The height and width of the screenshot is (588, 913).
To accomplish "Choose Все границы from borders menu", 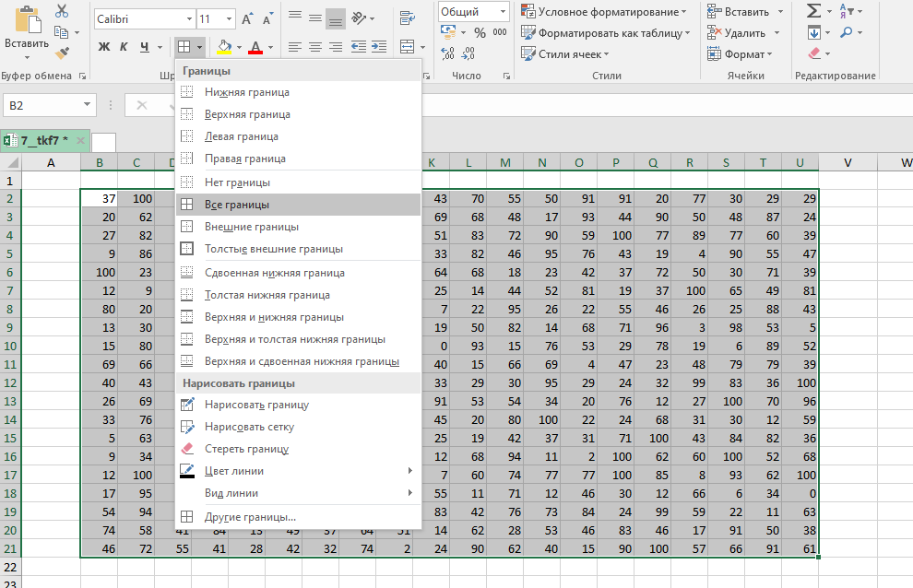I will (x=237, y=205).
